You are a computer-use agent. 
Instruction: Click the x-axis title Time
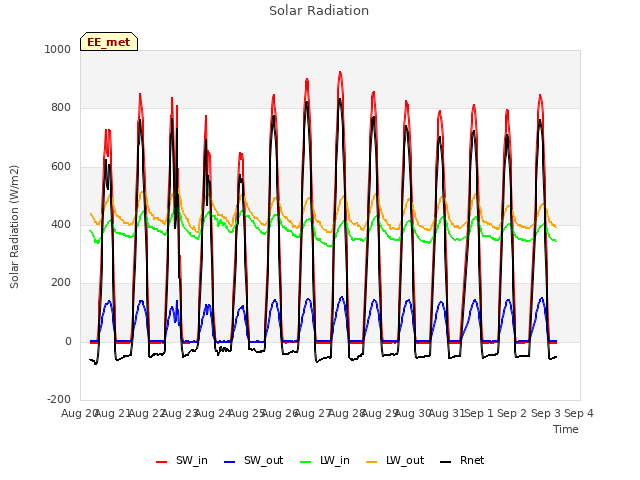tap(566, 429)
